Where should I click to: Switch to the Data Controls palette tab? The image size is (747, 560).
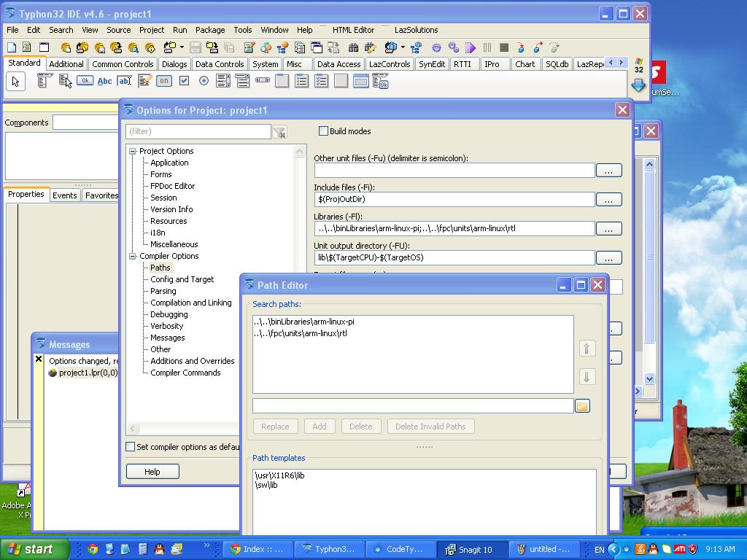[x=220, y=64]
